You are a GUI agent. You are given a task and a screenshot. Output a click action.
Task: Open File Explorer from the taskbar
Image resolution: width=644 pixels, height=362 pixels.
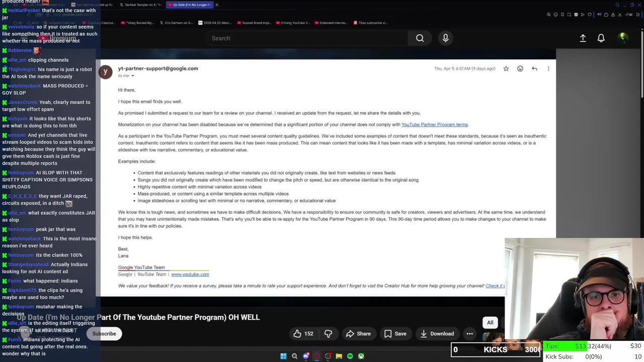tap(339, 356)
